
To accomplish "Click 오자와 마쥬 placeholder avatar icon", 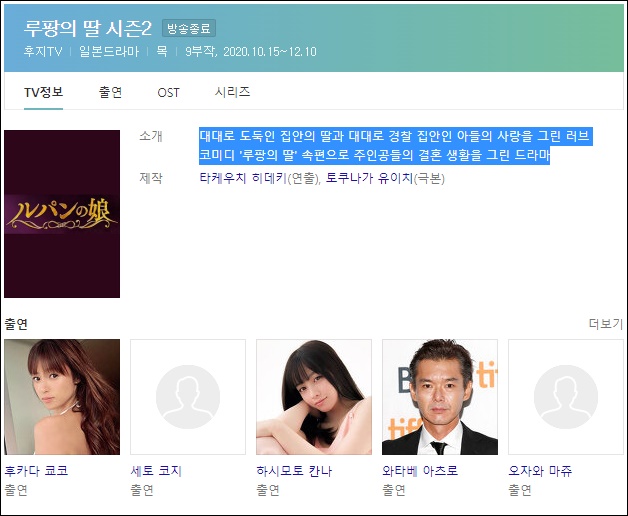I will tap(566, 397).
